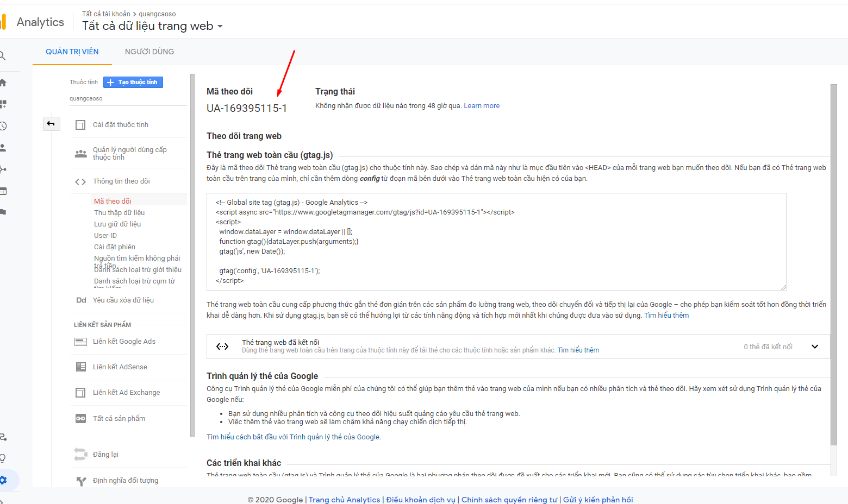Screen dimensions: 848x504
Task: Open Trang chủ Analytics footer link
Action: click(345, 500)
